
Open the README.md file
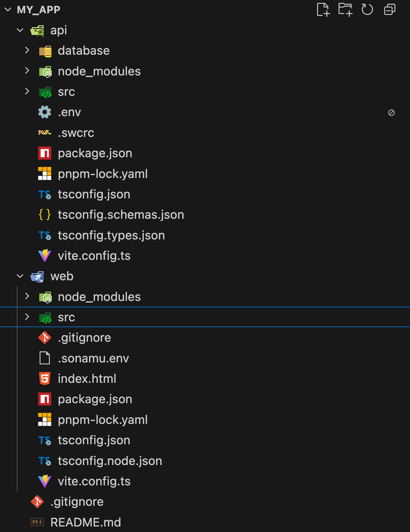[x=85, y=522]
